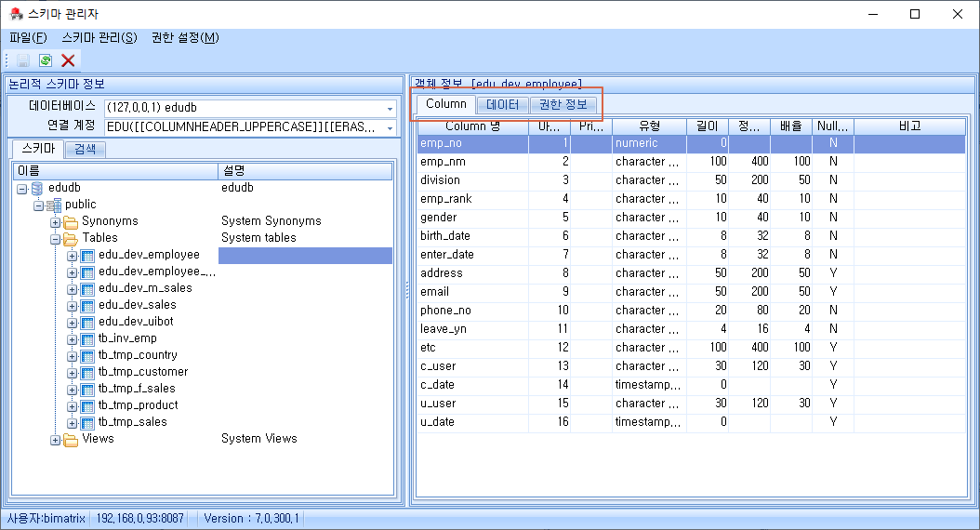The image size is (980, 530).
Task: Collapse the Tables folder
Action: 56,239
